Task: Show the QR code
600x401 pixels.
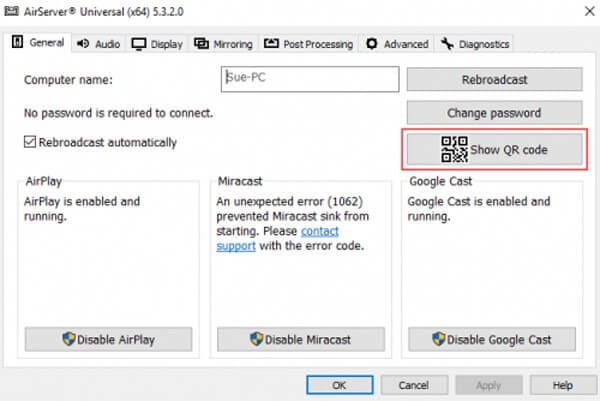Action: click(494, 150)
